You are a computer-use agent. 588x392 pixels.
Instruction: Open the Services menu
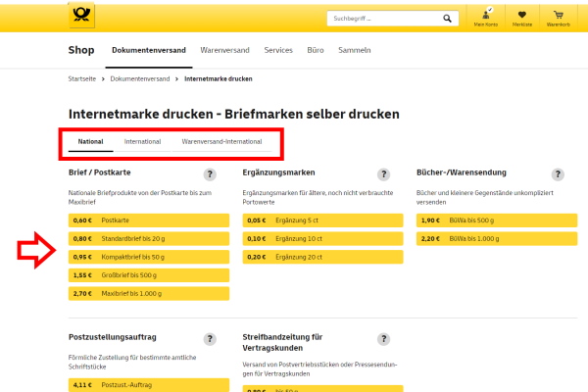point(278,50)
